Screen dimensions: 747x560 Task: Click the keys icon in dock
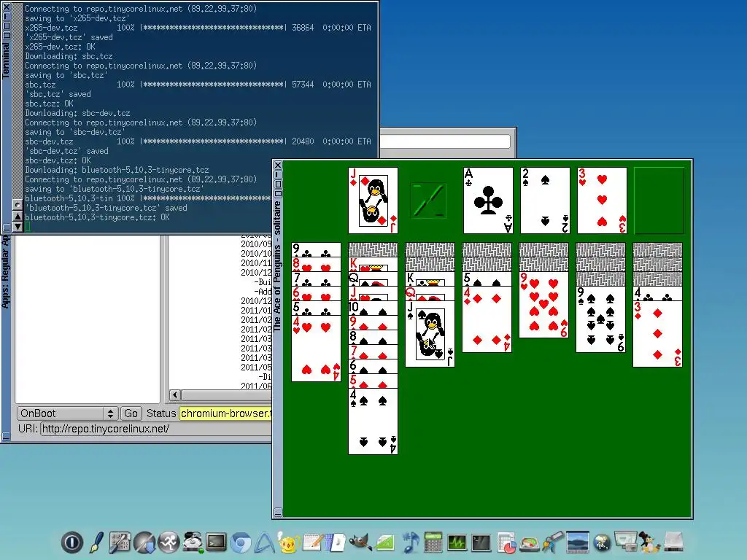553,542
